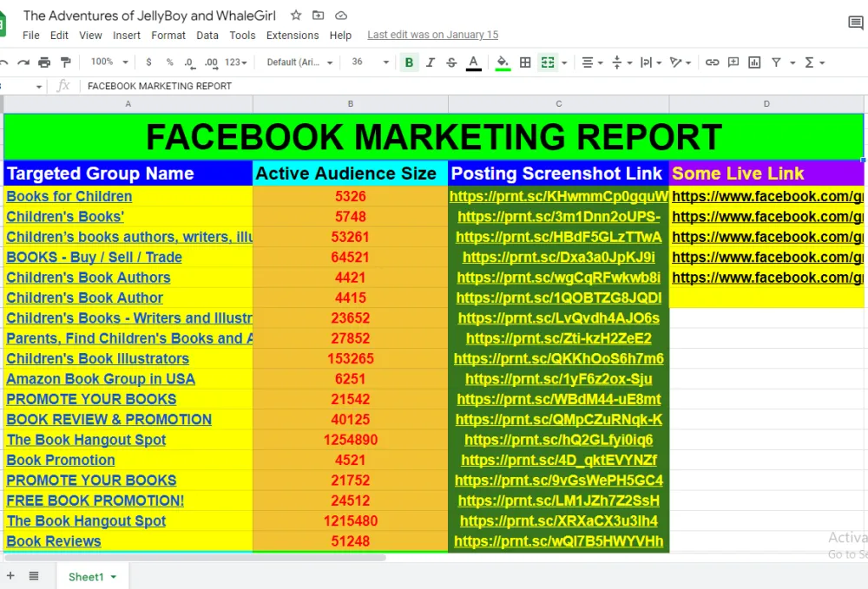Star this spreadsheet document

296,15
